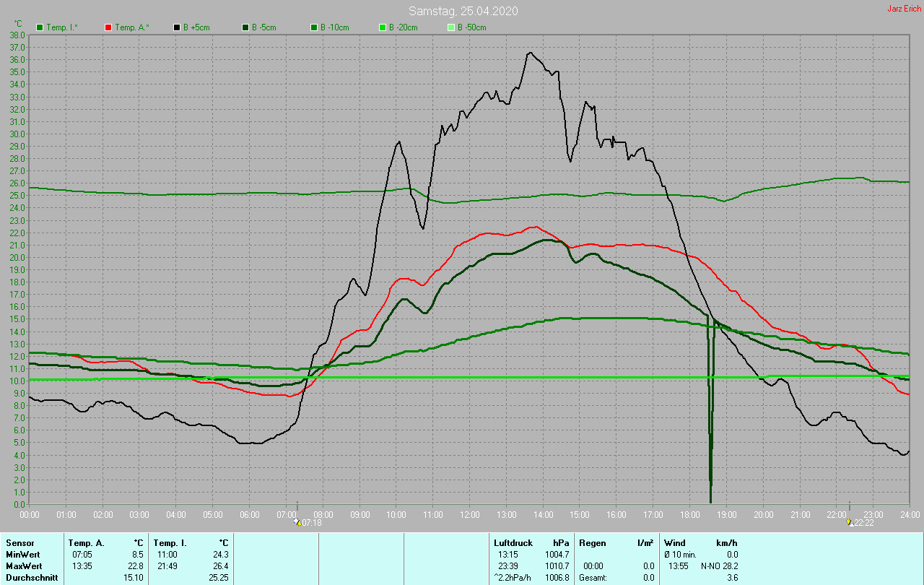Click the 23:39 pressure maximum time
Image resolution: width=924 pixels, height=585 pixels.
508,565
